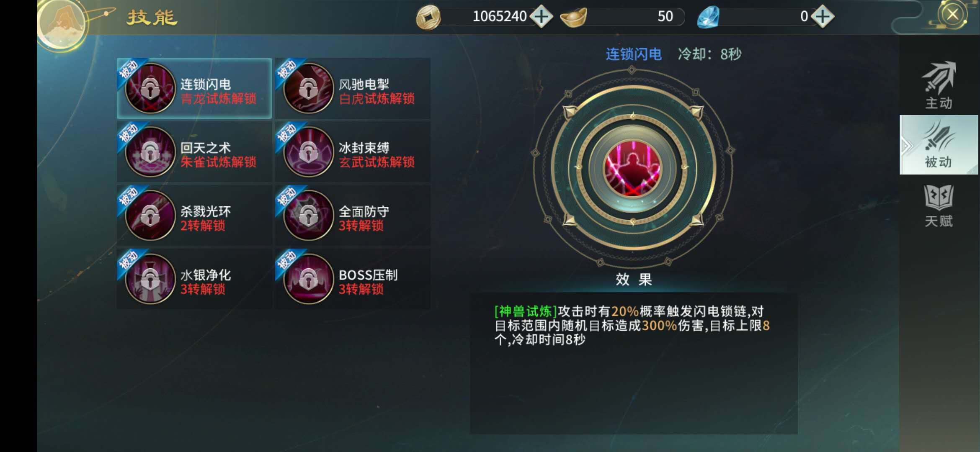Select the 全面防守 locked skill icon
980x452 pixels.
click(x=309, y=216)
